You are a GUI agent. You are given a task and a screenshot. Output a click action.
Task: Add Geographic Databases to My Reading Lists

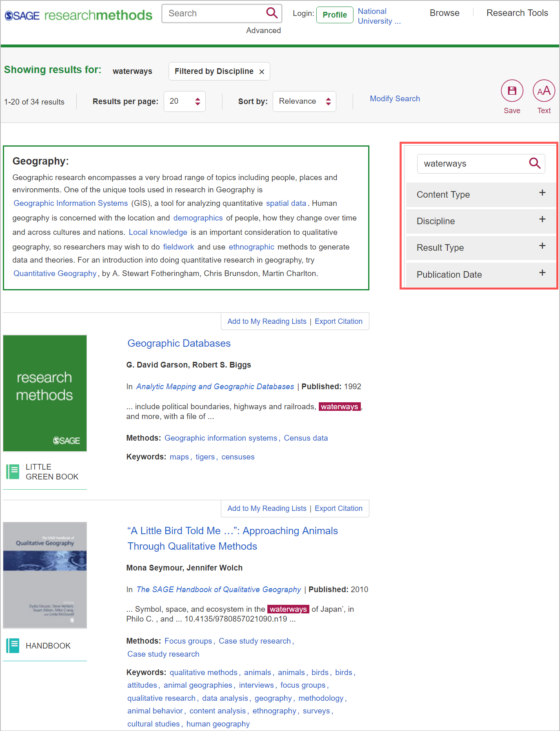pyautogui.click(x=267, y=321)
